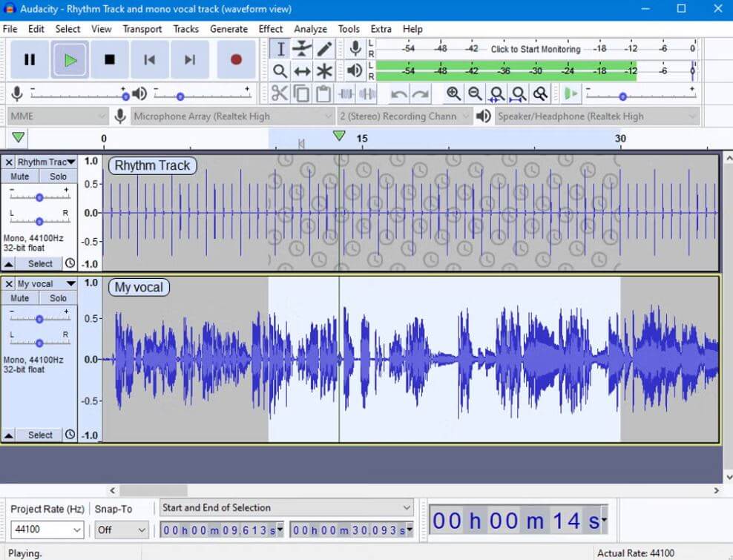Click the green Play button
The height and width of the screenshot is (560, 733).
click(x=70, y=60)
